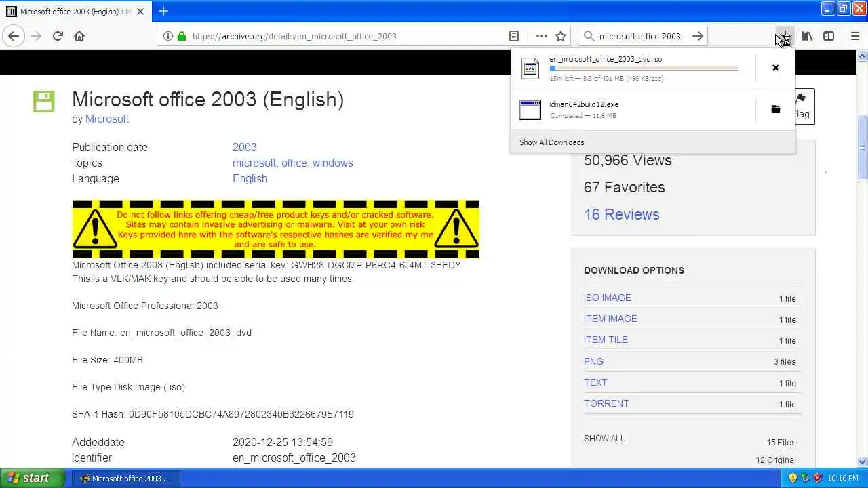Click Show All Downloads
Image resolution: width=868 pixels, height=488 pixels.
click(x=551, y=142)
